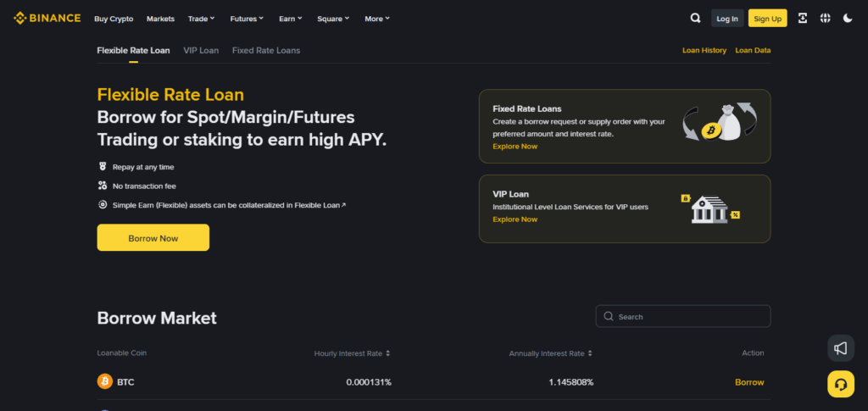Click the Log In button

pyautogui.click(x=727, y=19)
